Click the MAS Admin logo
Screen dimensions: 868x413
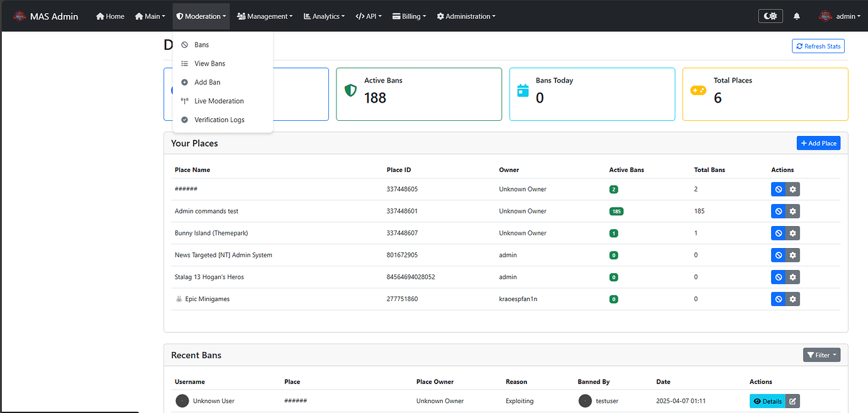point(46,16)
